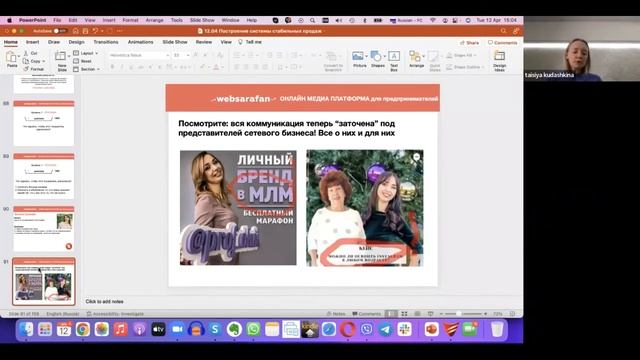
Task: Open the Animations ribbon tab
Action: point(140,42)
